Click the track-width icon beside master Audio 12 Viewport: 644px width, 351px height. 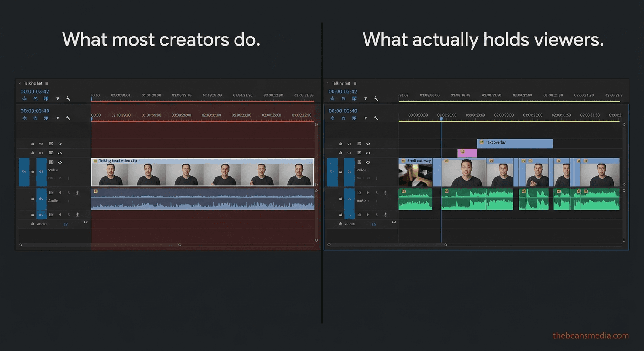[x=86, y=223]
